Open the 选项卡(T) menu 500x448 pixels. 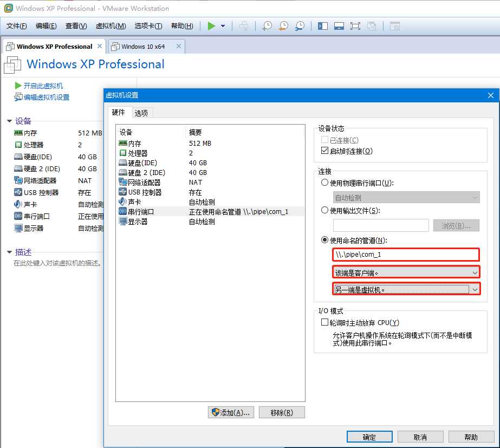tap(148, 26)
